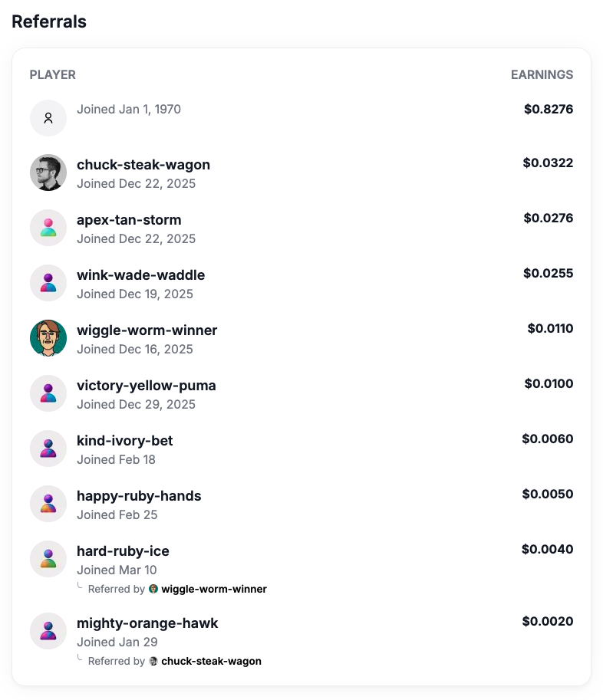Screen dimensions: 603x700
Task: Click apex-tan-storm's avatar icon
Action: (48, 228)
